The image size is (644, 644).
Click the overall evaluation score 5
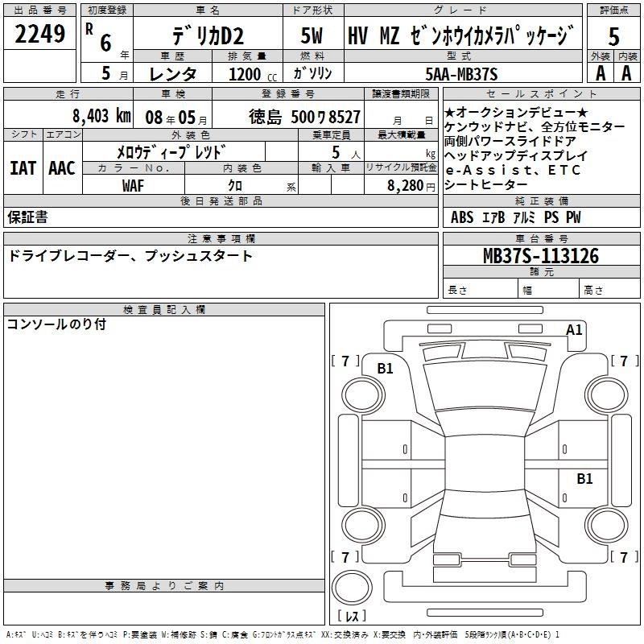coord(613,36)
